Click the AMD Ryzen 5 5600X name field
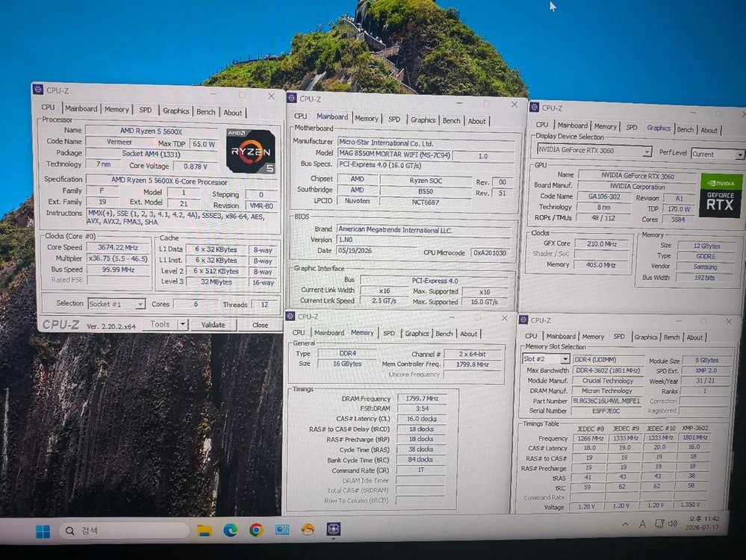746x560 pixels. (x=152, y=131)
